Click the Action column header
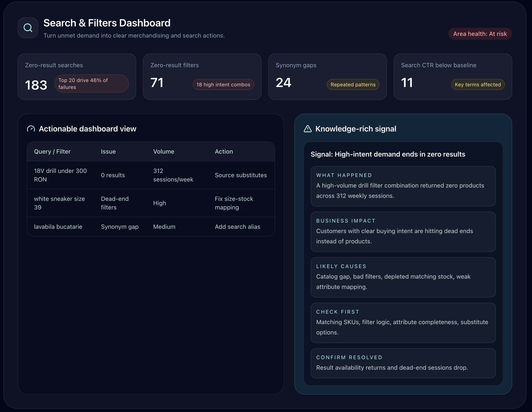 pos(224,152)
